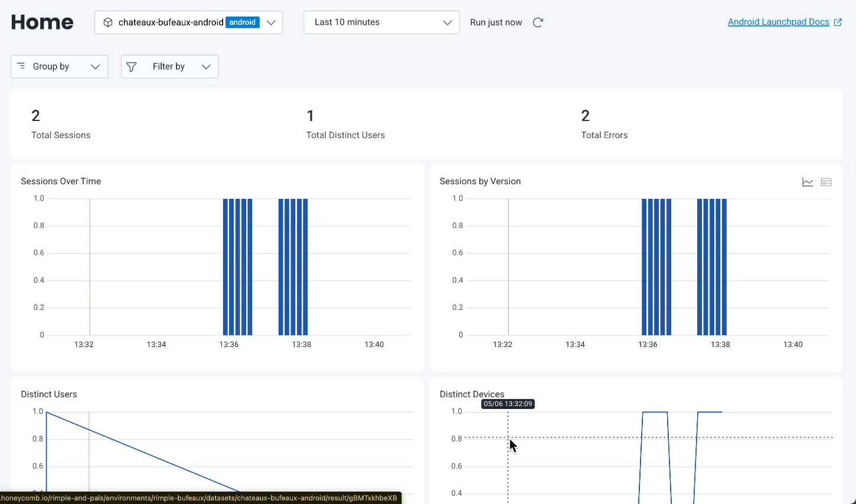Click the dataset cube icon
The image size is (856, 504).
click(x=108, y=22)
